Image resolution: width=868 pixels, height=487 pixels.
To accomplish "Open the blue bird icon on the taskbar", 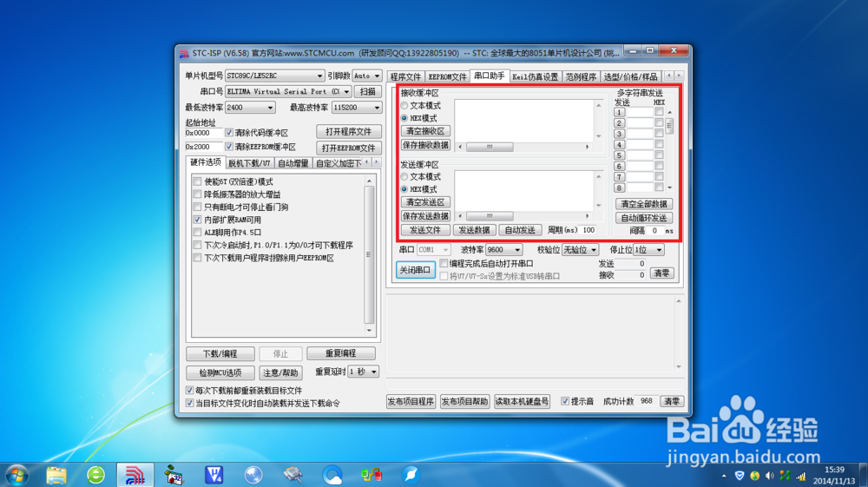I will 411,475.
